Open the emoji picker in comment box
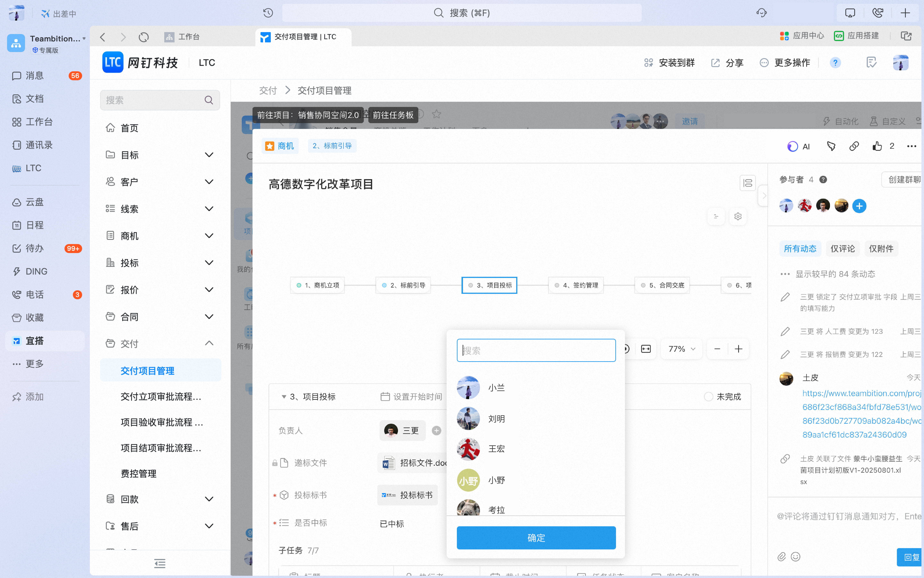This screenshot has width=924, height=578. tap(795, 557)
